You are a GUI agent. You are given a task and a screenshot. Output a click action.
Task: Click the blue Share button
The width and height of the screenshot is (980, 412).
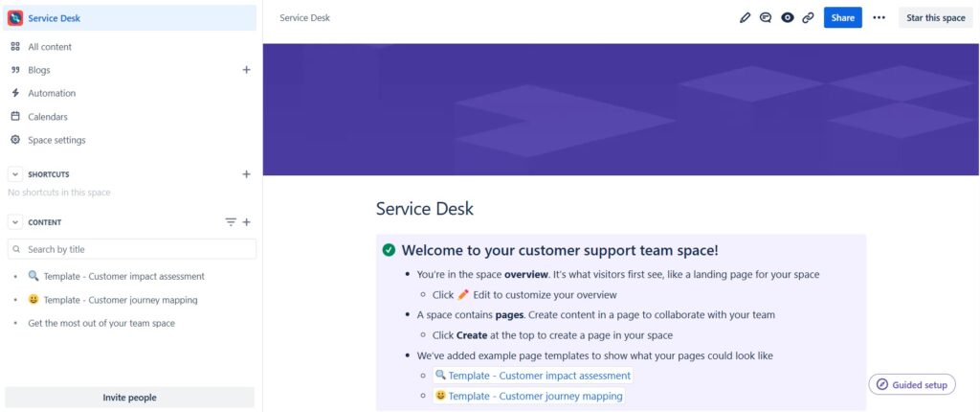pos(842,17)
